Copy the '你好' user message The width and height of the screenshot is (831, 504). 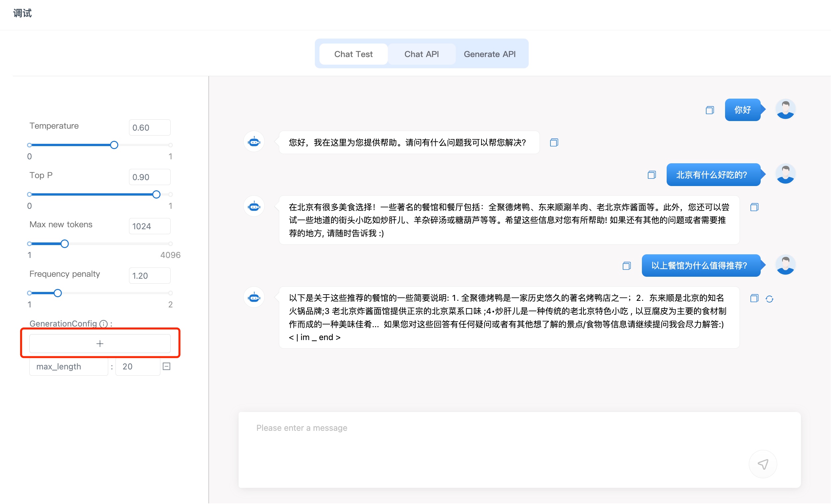coord(710,110)
